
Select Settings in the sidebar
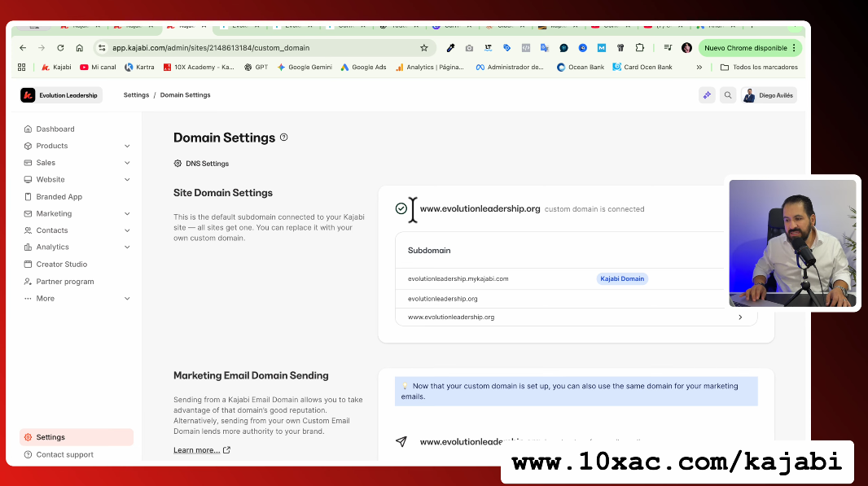[77, 436]
